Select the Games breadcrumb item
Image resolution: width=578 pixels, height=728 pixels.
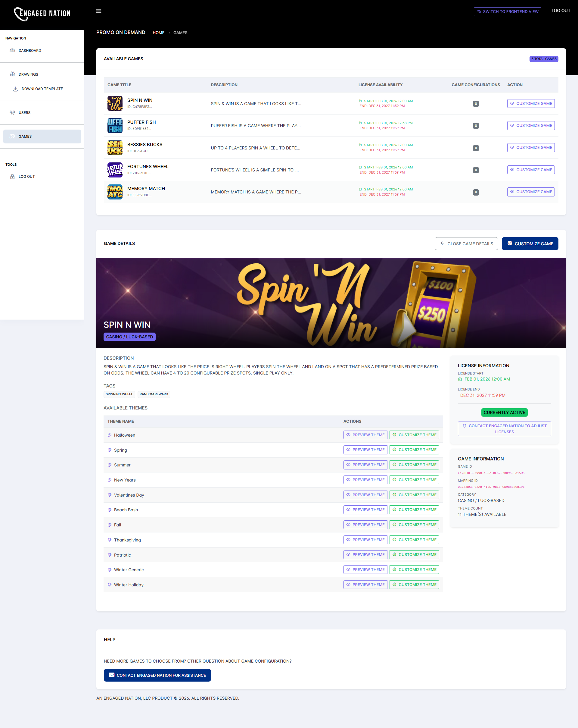click(x=180, y=33)
